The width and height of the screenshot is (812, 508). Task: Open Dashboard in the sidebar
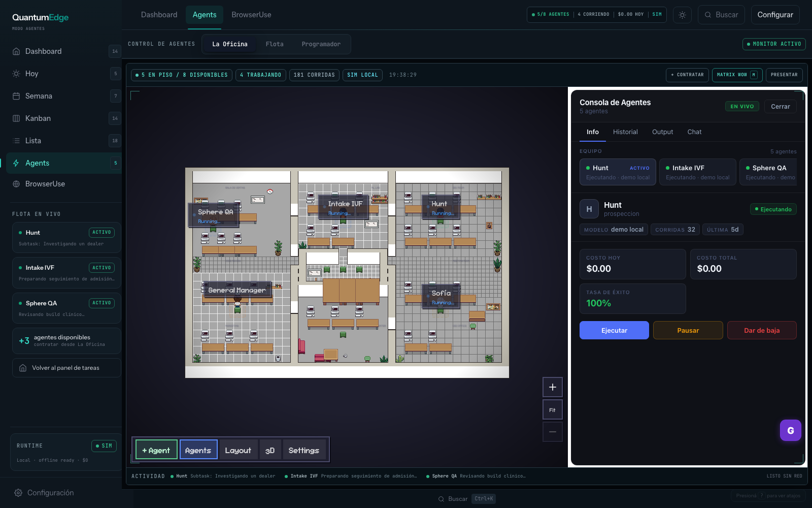[64, 51]
